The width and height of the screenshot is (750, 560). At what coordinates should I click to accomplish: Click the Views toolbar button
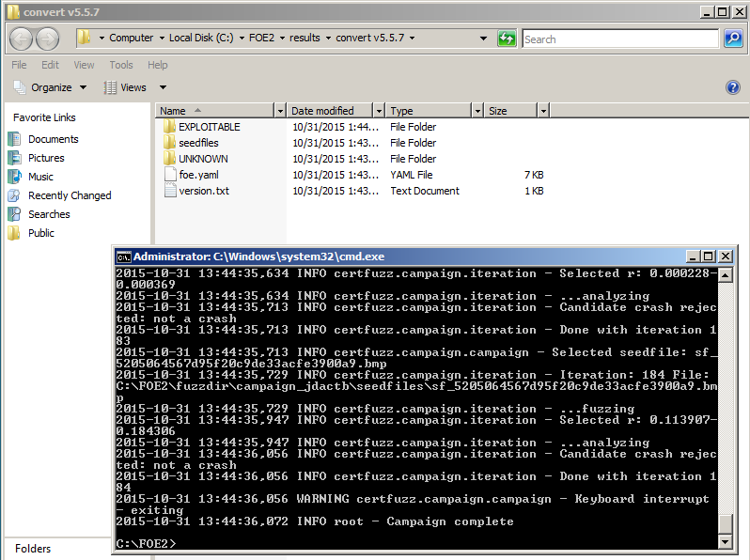tap(125, 87)
